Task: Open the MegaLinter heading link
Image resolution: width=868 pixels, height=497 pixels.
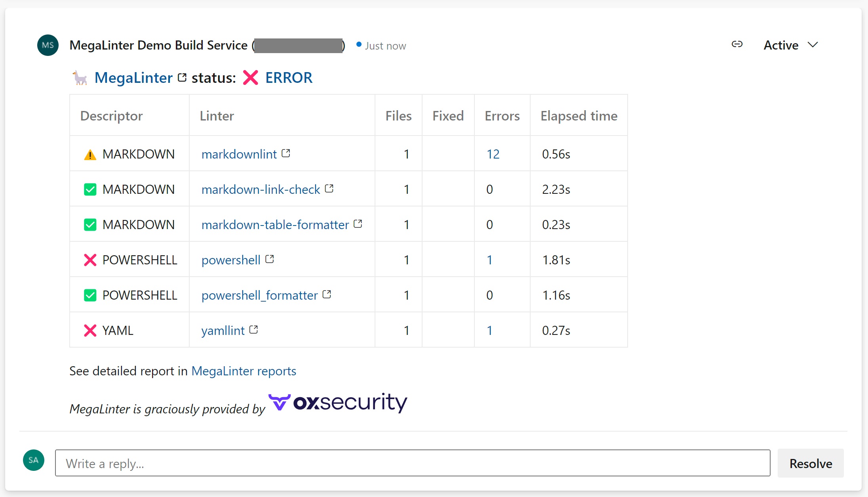Action: coord(133,78)
